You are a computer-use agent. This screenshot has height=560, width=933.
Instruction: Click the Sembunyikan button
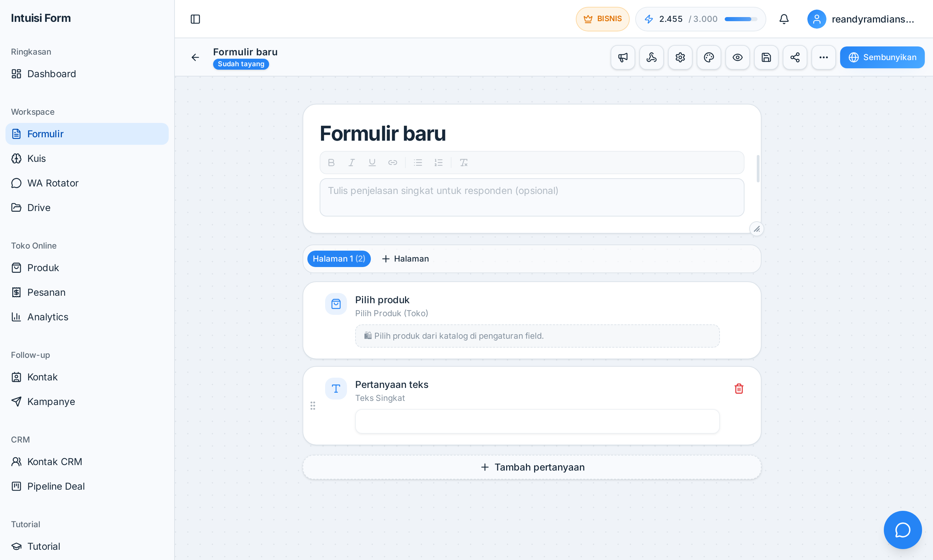tap(882, 57)
